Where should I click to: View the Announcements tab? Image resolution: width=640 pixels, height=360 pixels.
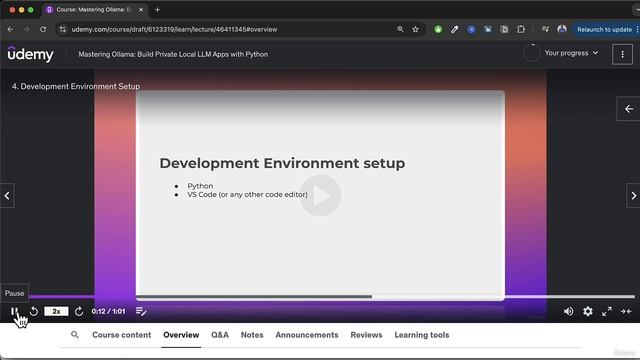(307, 335)
